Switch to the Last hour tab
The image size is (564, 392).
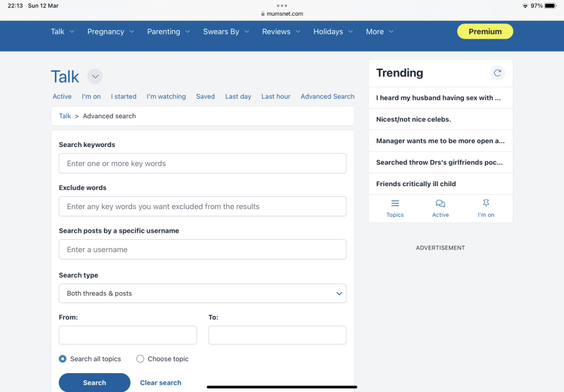276,97
